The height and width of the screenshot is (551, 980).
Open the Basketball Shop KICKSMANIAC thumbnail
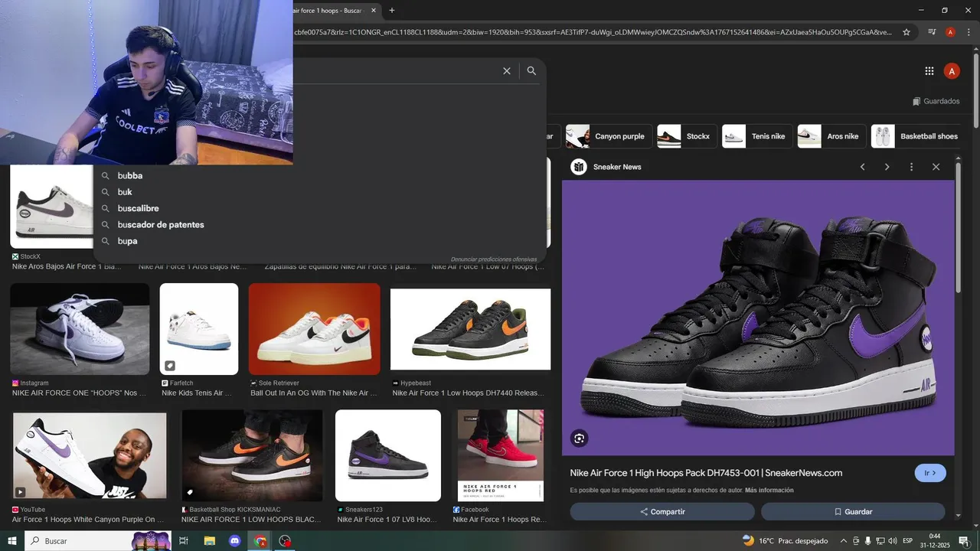point(252,455)
